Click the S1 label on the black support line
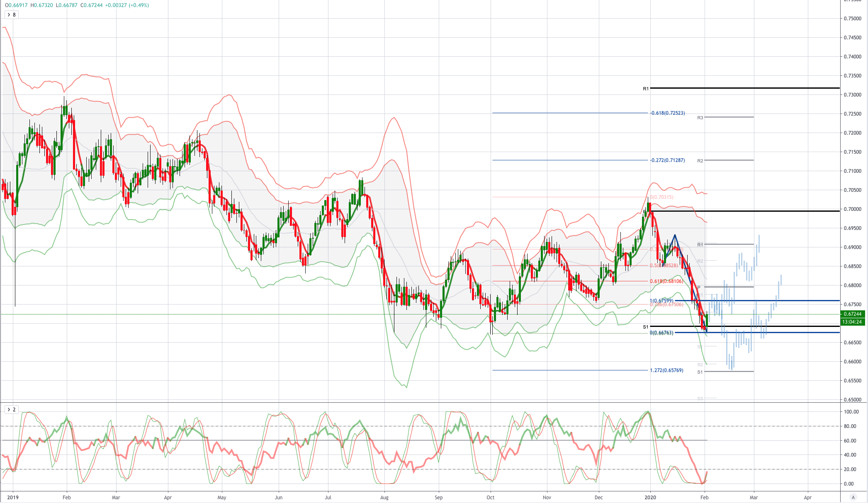The height and width of the screenshot is (503, 868). [646, 327]
